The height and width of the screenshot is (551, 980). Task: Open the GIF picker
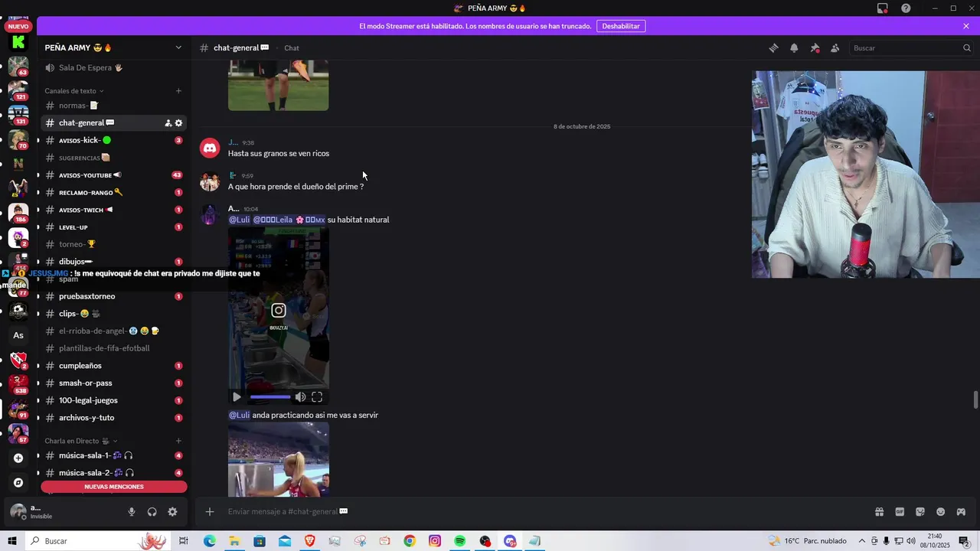pos(900,512)
